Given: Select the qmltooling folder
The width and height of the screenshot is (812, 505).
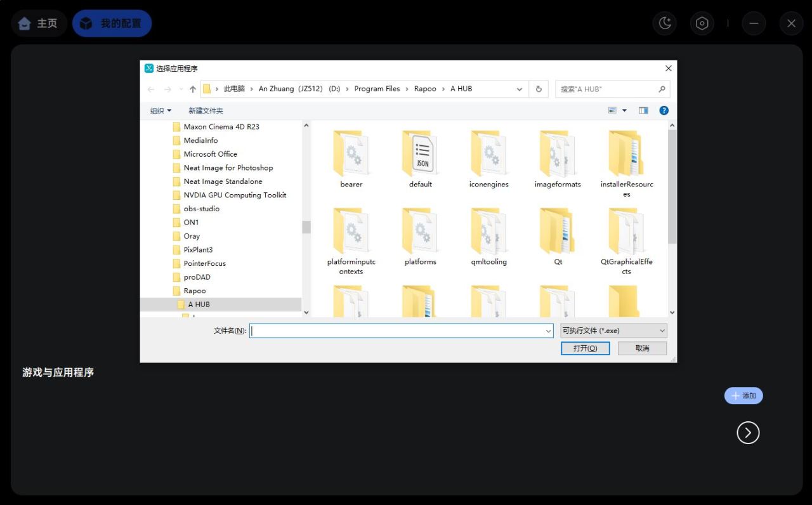Looking at the screenshot, I should [488, 237].
